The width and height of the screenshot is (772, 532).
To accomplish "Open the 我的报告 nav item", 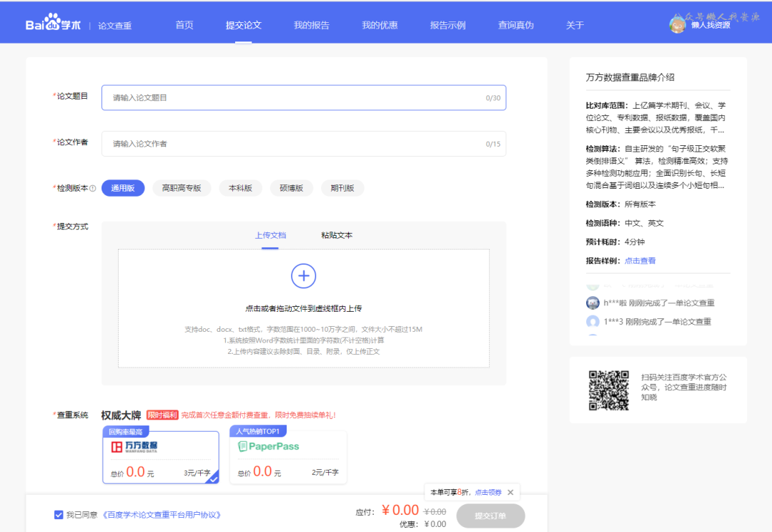I will [x=312, y=25].
